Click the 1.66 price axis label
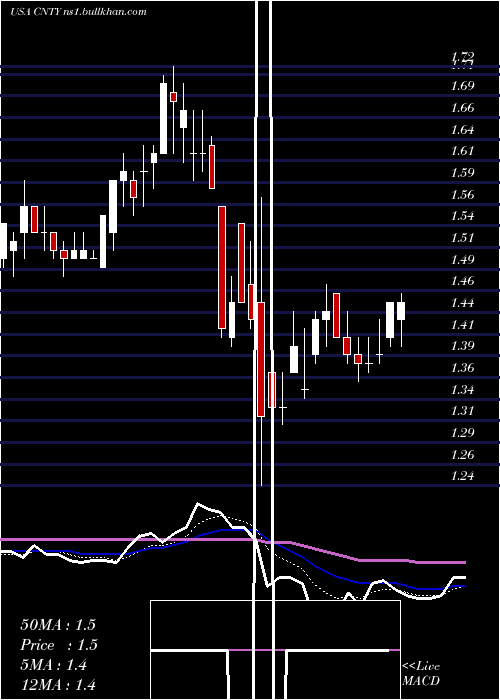 coord(462,108)
